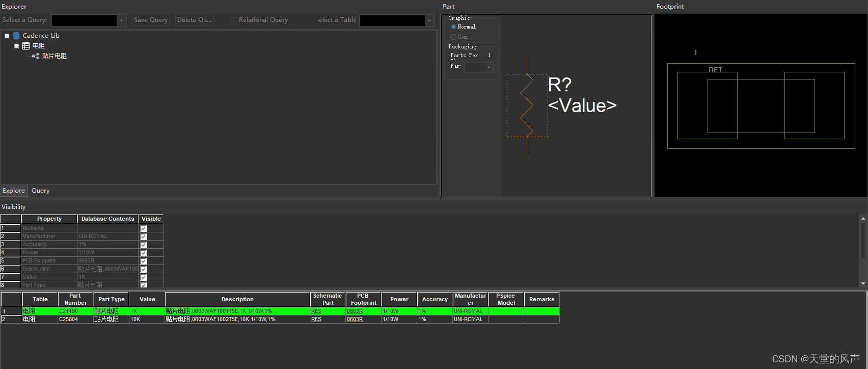868x369 pixels.
Task: Open the Part packaging dropdown
Action: [x=489, y=67]
